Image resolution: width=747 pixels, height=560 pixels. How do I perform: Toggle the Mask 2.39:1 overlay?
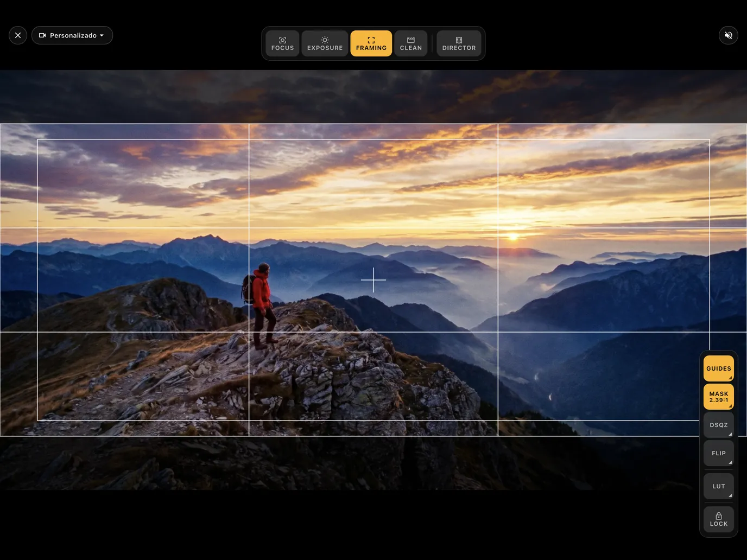[719, 397]
